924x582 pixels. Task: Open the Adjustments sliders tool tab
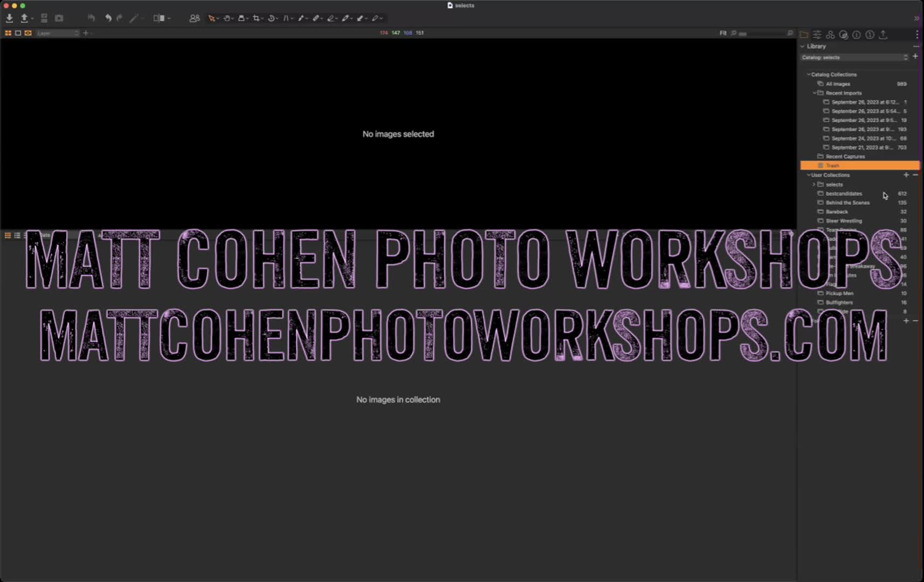pyautogui.click(x=817, y=34)
